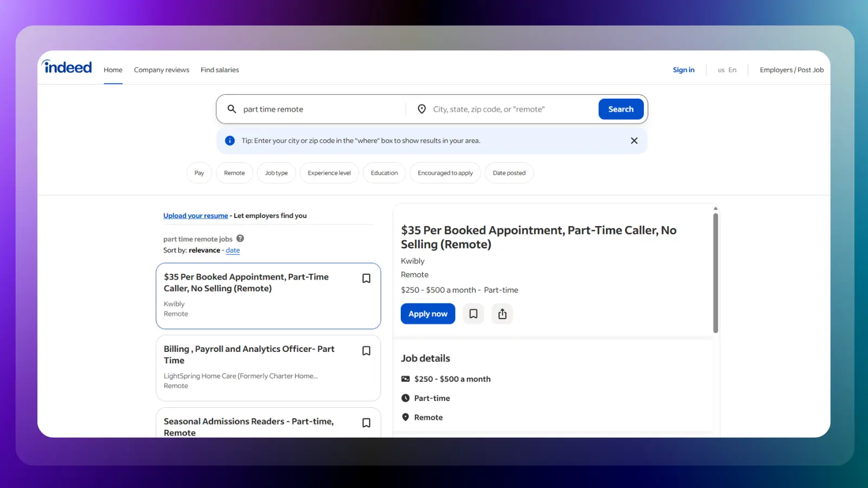Open the us En language selector
The height and width of the screenshot is (488, 868).
tap(727, 70)
